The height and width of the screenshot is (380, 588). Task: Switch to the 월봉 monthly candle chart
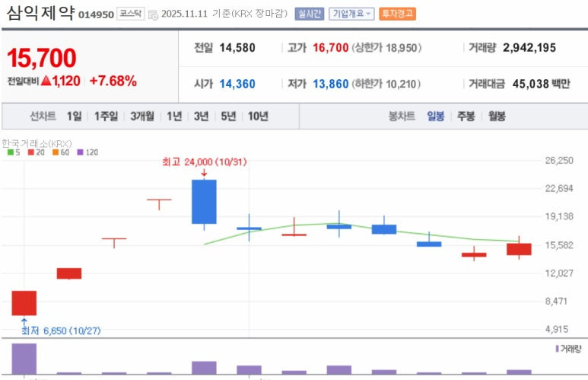[497, 117]
